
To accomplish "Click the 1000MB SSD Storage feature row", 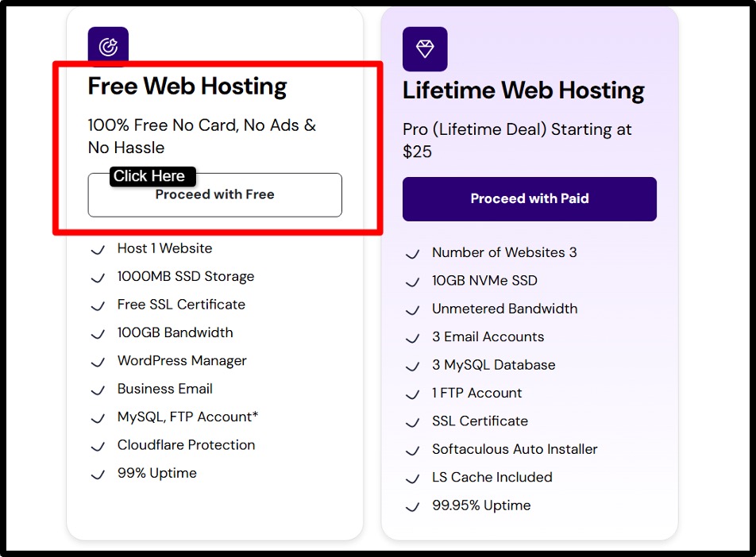I will click(186, 277).
